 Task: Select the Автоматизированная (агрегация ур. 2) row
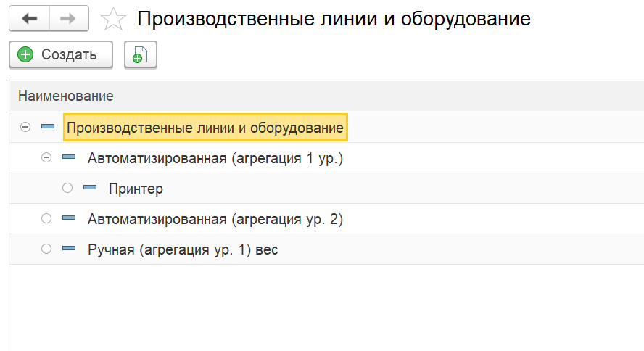215,219
